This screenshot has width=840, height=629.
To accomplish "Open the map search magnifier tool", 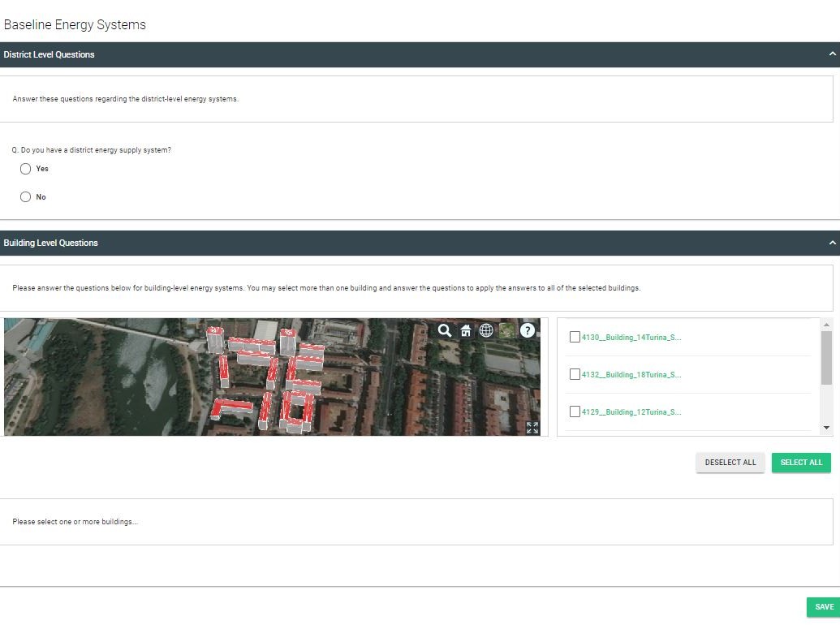I will coord(445,330).
